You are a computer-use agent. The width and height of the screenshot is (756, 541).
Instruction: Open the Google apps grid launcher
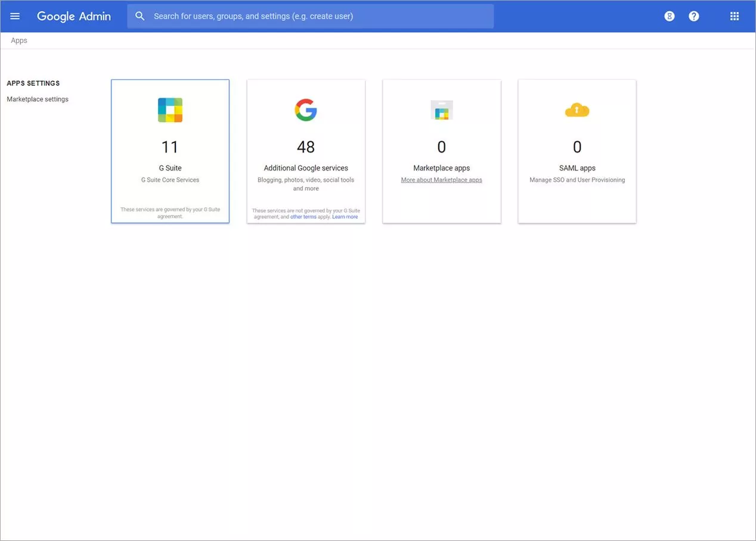(x=735, y=16)
